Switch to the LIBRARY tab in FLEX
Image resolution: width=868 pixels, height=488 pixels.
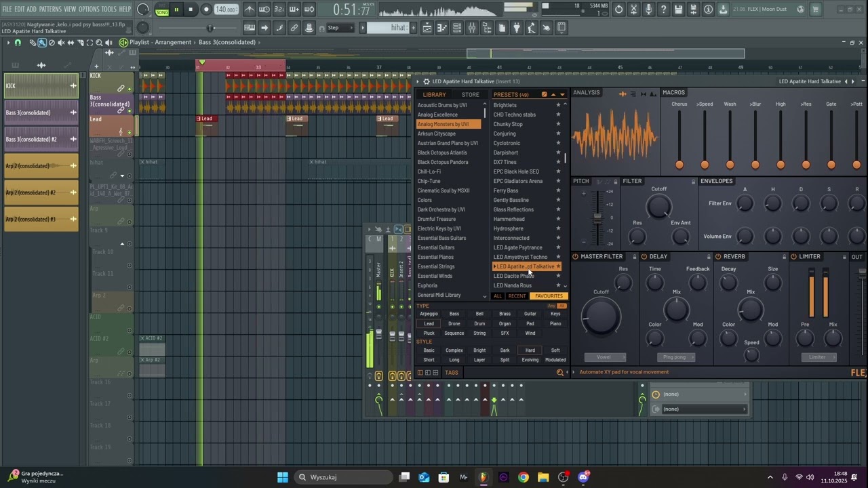(x=435, y=95)
